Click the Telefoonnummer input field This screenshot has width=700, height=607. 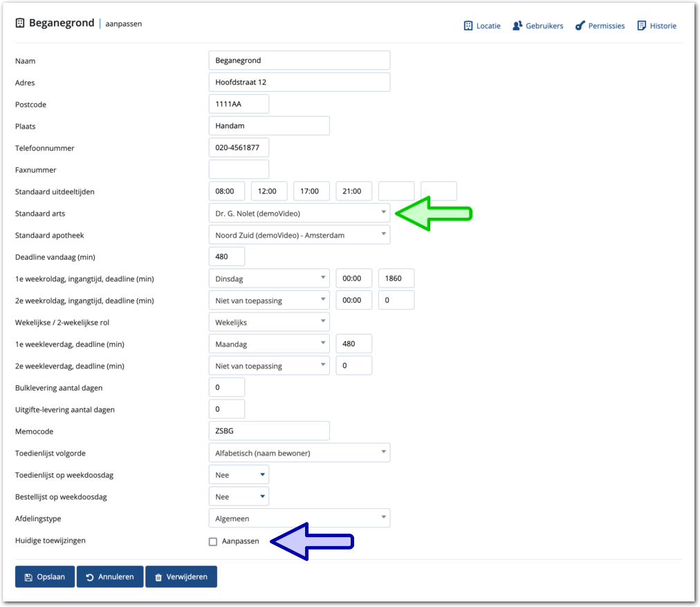239,148
